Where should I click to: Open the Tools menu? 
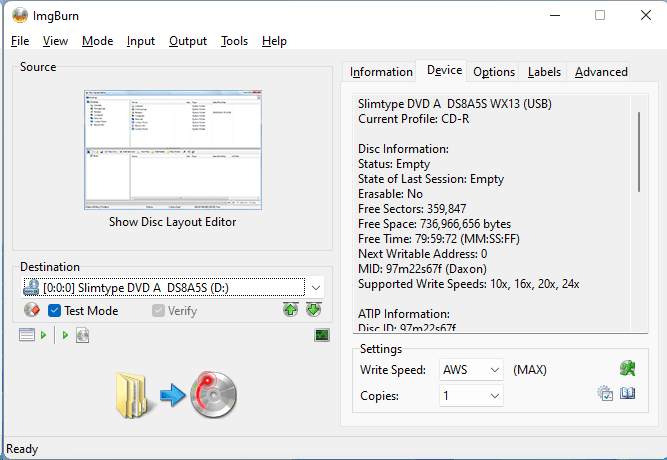[235, 41]
